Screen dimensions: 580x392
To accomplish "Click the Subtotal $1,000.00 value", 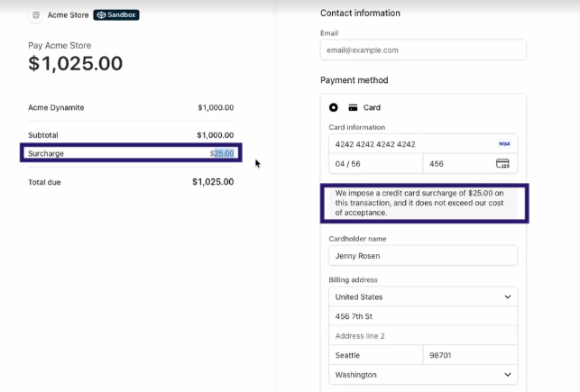I will [216, 135].
